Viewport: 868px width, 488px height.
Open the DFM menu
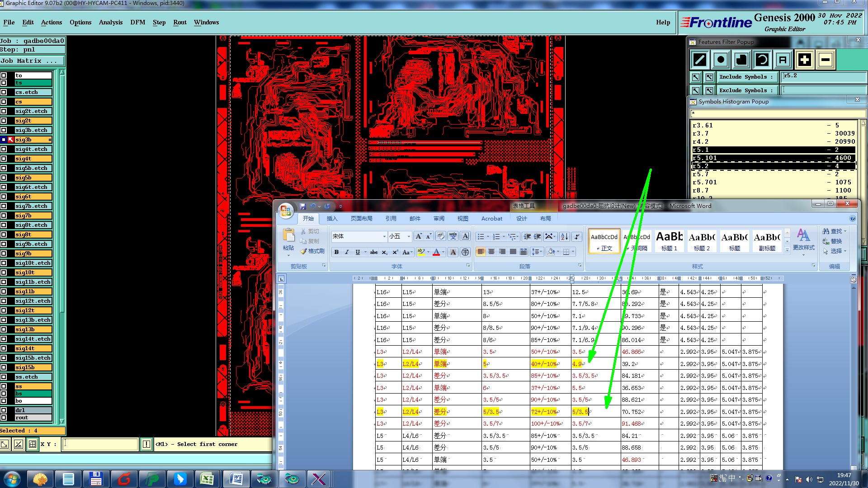(x=137, y=22)
